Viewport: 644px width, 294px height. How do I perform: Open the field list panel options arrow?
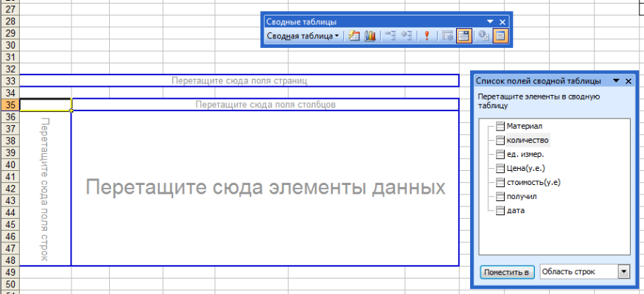coord(616,81)
